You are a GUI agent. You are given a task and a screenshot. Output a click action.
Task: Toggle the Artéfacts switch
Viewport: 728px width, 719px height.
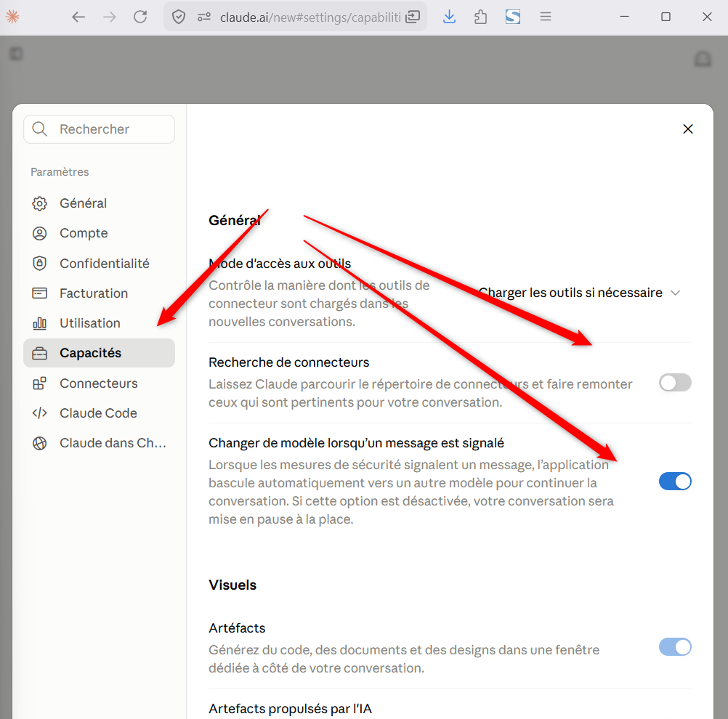(675, 646)
